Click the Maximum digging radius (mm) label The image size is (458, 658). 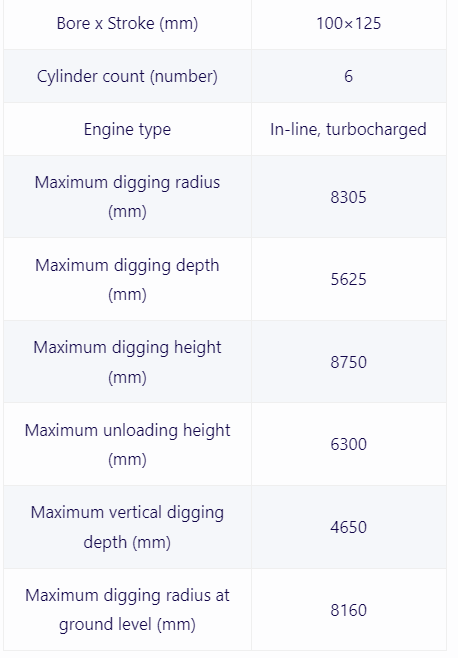coord(127,197)
